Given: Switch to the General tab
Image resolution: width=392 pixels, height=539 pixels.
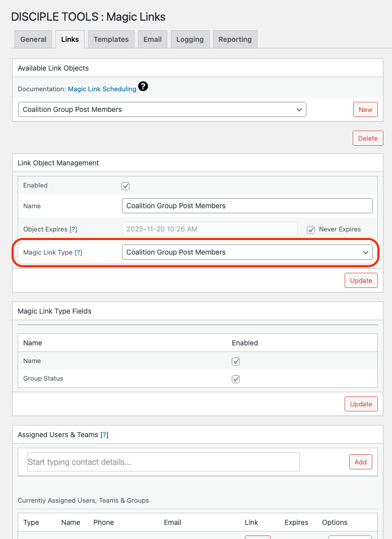Looking at the screenshot, I should tap(33, 39).
